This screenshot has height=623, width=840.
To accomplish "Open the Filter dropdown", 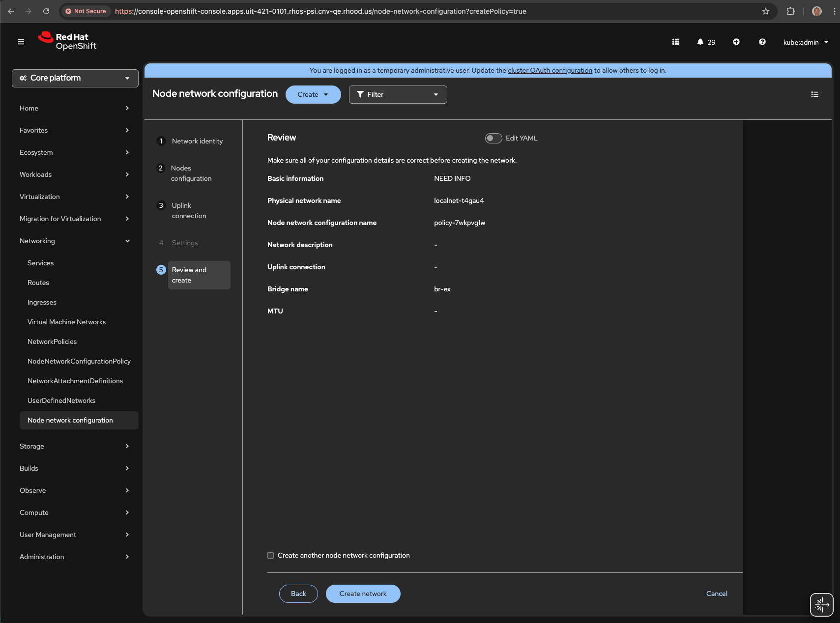I will click(398, 95).
